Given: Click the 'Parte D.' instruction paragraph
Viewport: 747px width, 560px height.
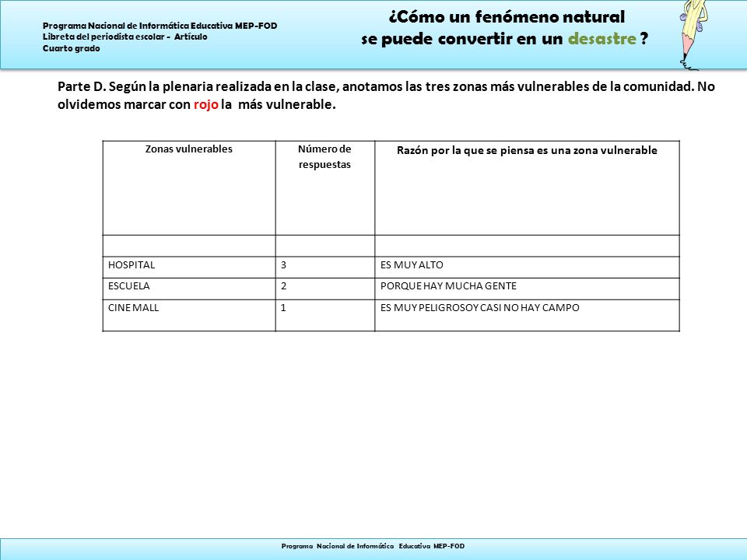Looking at the screenshot, I should (x=386, y=95).
